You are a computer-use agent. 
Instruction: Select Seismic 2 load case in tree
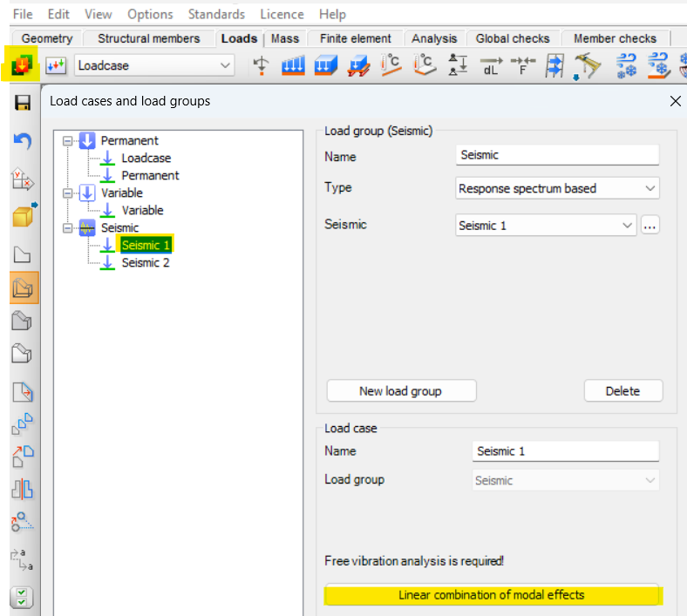(x=146, y=262)
